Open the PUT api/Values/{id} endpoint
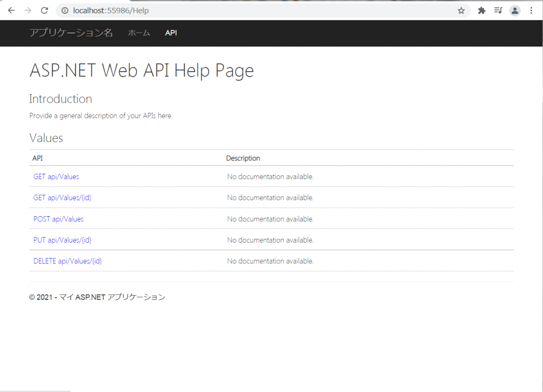The image size is (543, 392). (62, 240)
